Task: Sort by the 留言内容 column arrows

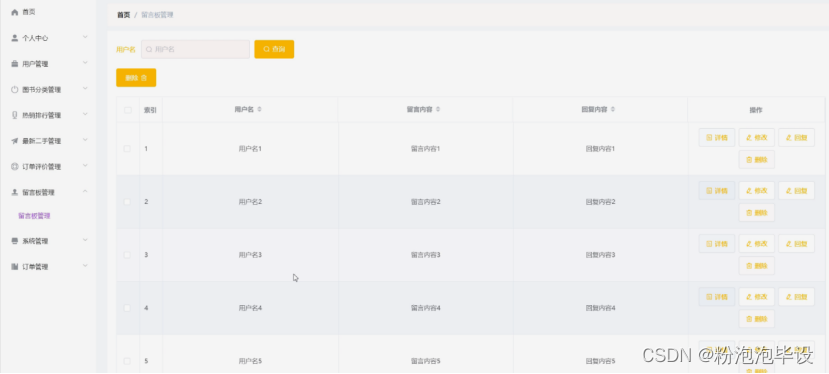Action: coord(438,110)
